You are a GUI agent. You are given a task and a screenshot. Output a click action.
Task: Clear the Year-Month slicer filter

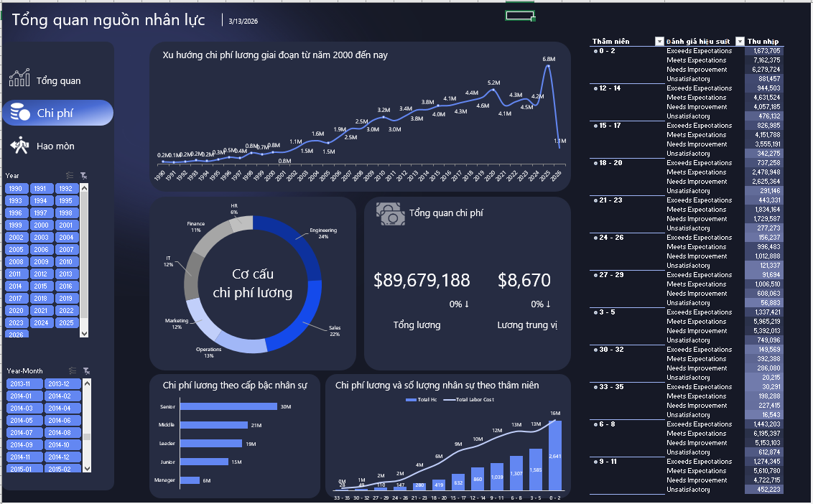tap(86, 370)
